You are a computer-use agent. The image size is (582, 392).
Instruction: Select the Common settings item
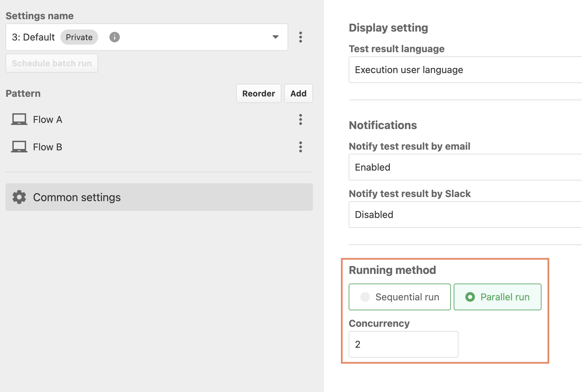[x=159, y=197]
